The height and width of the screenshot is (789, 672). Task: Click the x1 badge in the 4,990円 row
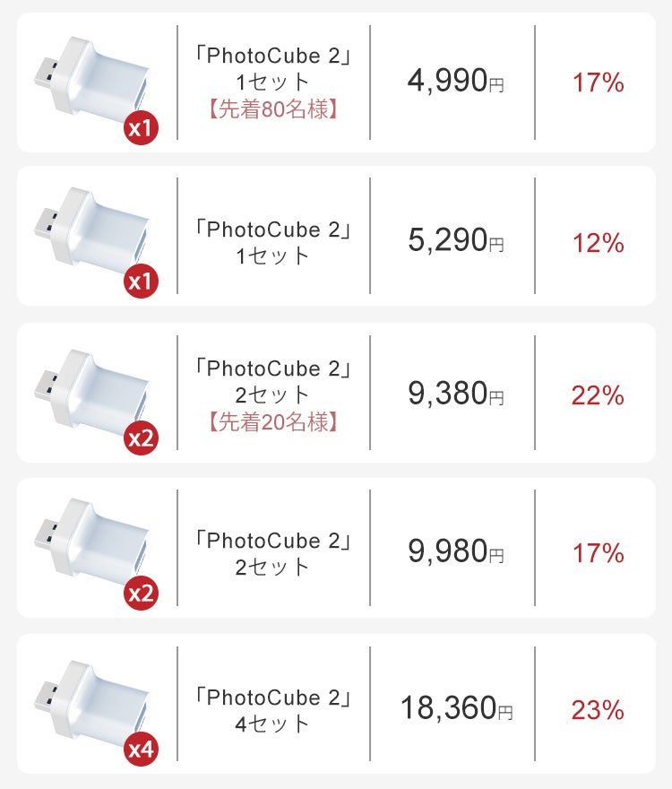tap(142, 129)
